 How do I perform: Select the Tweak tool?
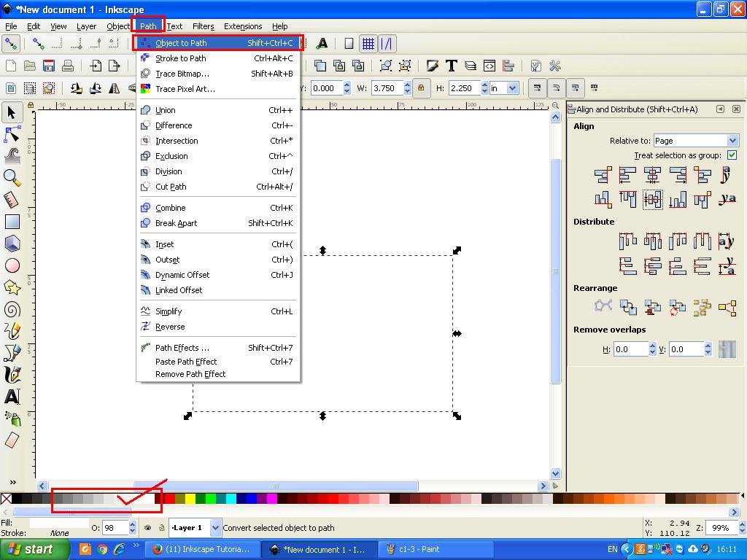click(x=12, y=155)
